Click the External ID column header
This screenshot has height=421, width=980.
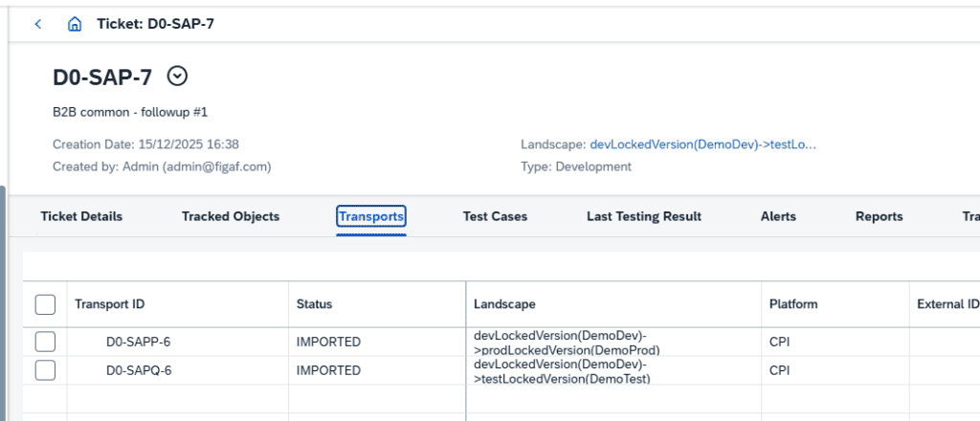945,304
